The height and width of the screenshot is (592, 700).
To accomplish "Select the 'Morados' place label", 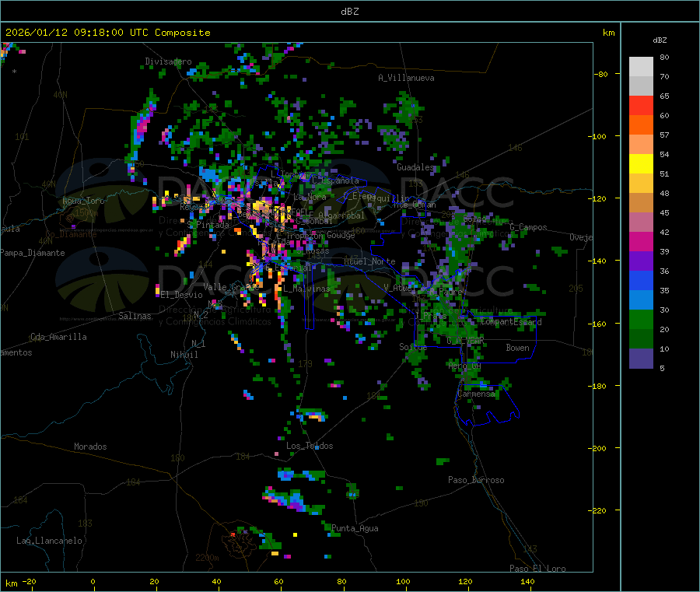I will (90, 447).
